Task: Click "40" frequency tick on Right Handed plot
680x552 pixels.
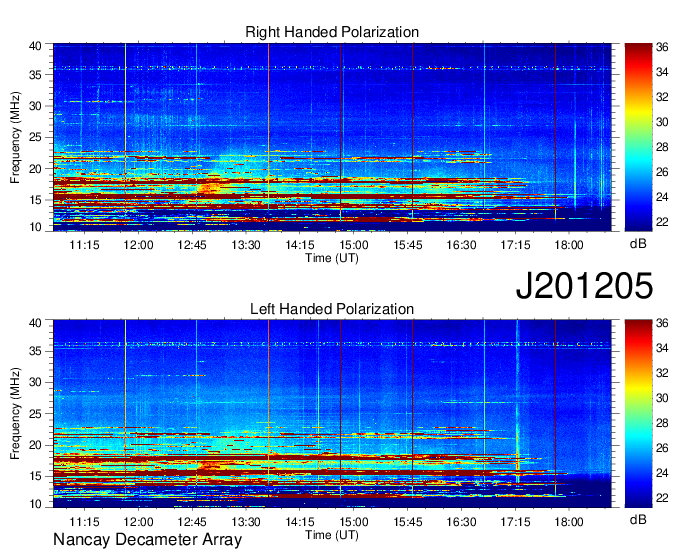Action: 35,46
